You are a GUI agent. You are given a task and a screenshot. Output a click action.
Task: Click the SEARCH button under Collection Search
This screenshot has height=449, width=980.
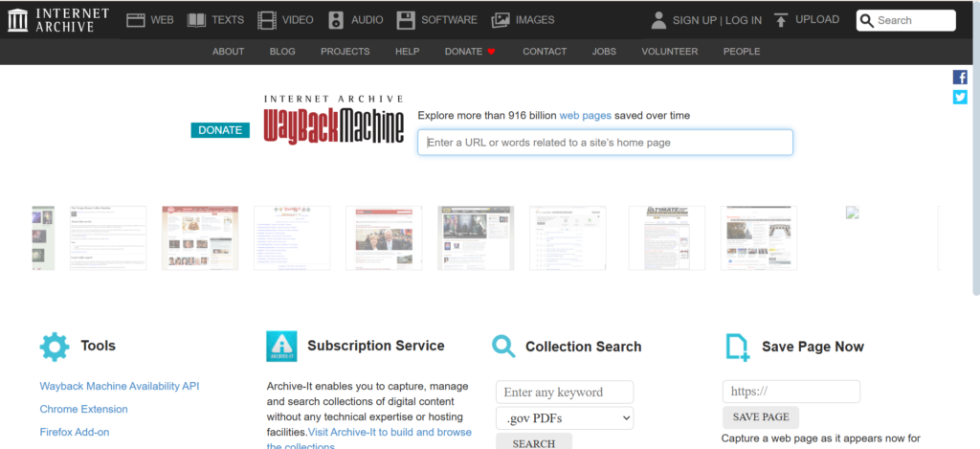(534, 442)
